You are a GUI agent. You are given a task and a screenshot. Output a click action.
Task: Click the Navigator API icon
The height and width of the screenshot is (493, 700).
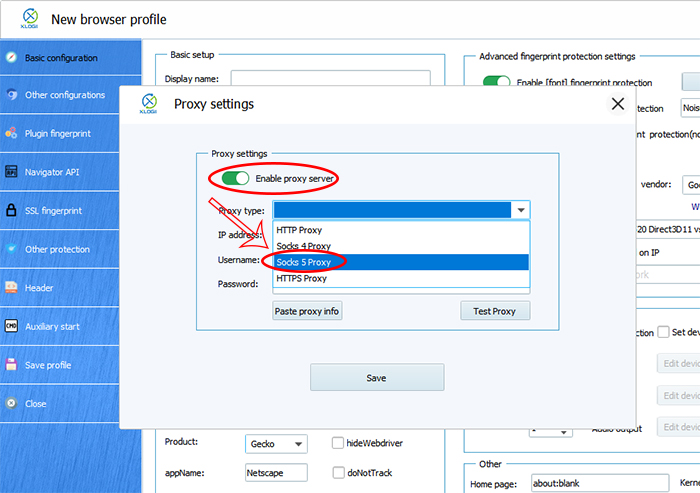point(11,171)
